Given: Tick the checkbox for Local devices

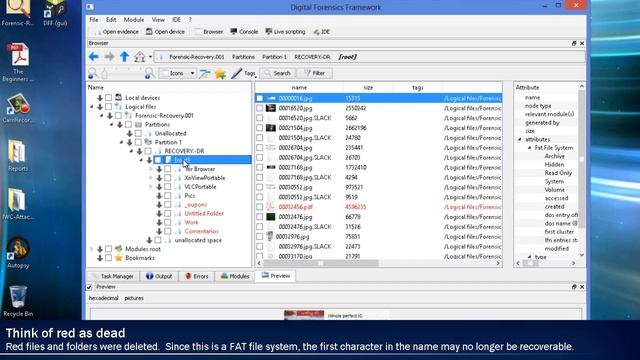Looking at the screenshot, I should 109,98.
